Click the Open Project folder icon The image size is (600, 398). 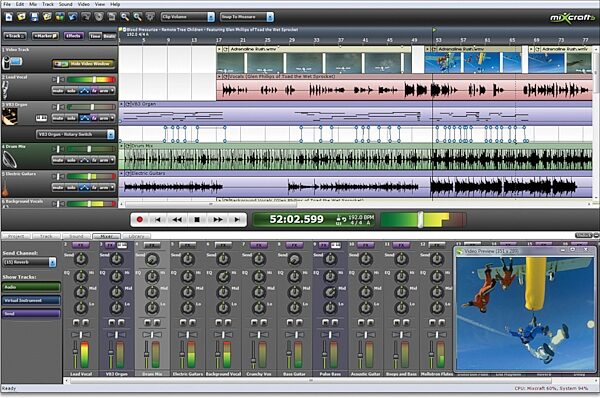pyautogui.click(x=21, y=17)
